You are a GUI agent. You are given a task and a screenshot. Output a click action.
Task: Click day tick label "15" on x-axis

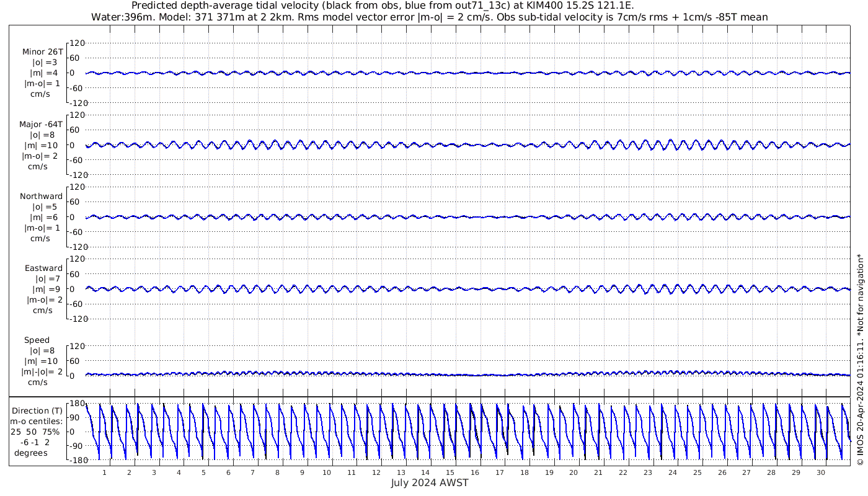click(x=450, y=472)
